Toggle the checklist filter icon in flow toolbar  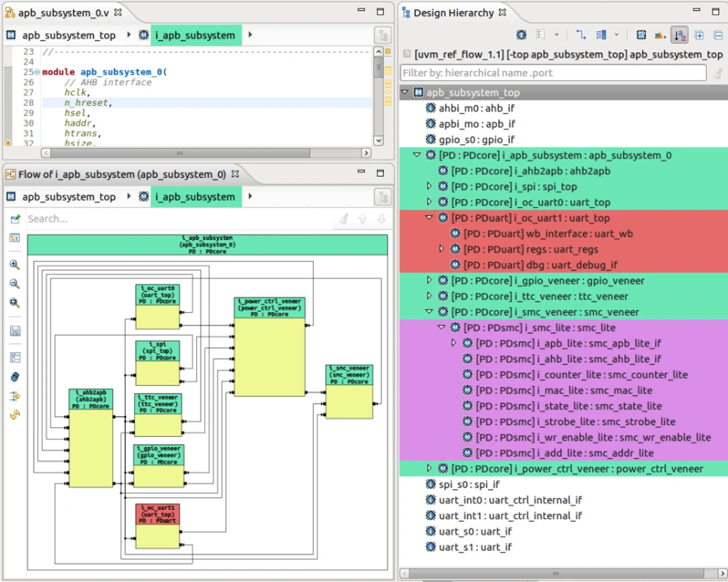pos(15,357)
